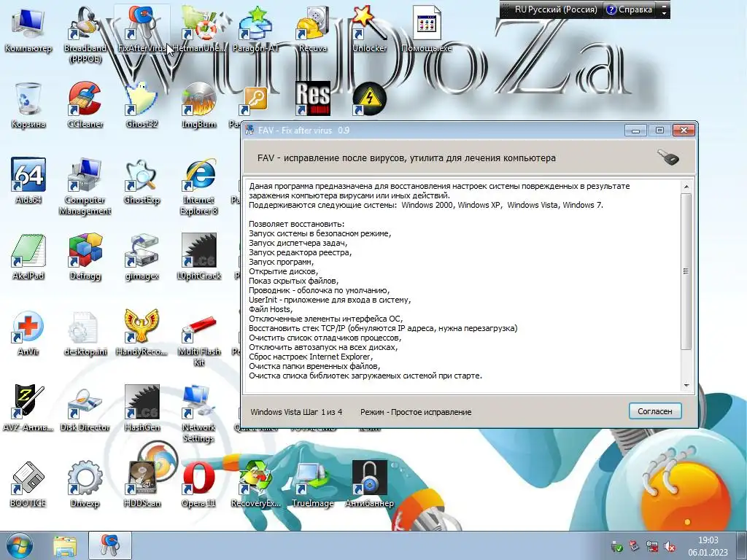Image resolution: width=747 pixels, height=560 pixels.
Task: Select the black Res desktop icon
Action: pos(312,99)
